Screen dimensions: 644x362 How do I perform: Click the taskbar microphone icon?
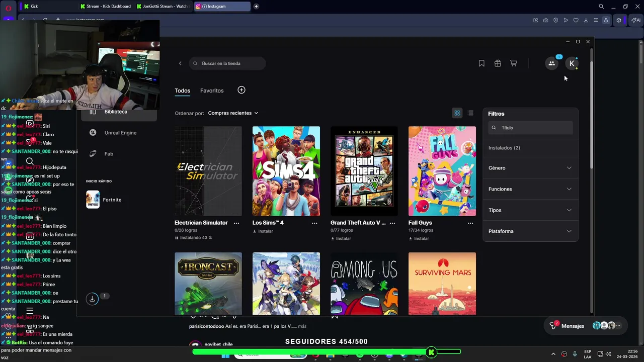click(x=575, y=354)
